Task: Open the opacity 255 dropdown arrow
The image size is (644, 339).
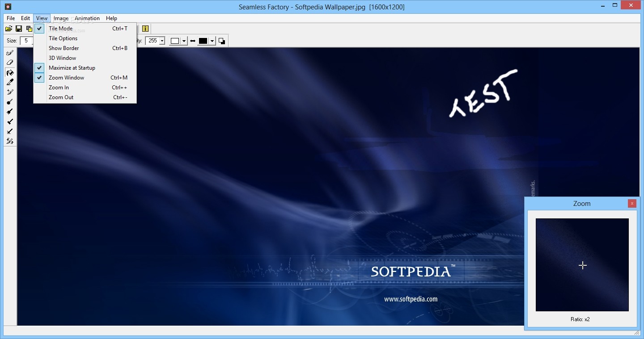Action: click(x=162, y=41)
